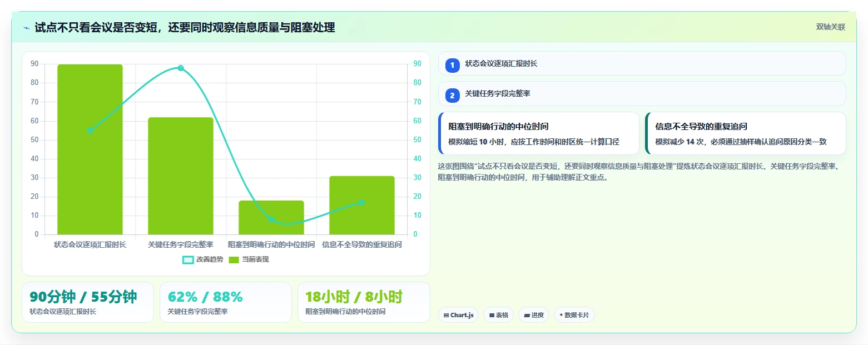Image resolution: width=868 pixels, height=345 pixels.
Task: Click the blue number 2 badge
Action: (452, 96)
